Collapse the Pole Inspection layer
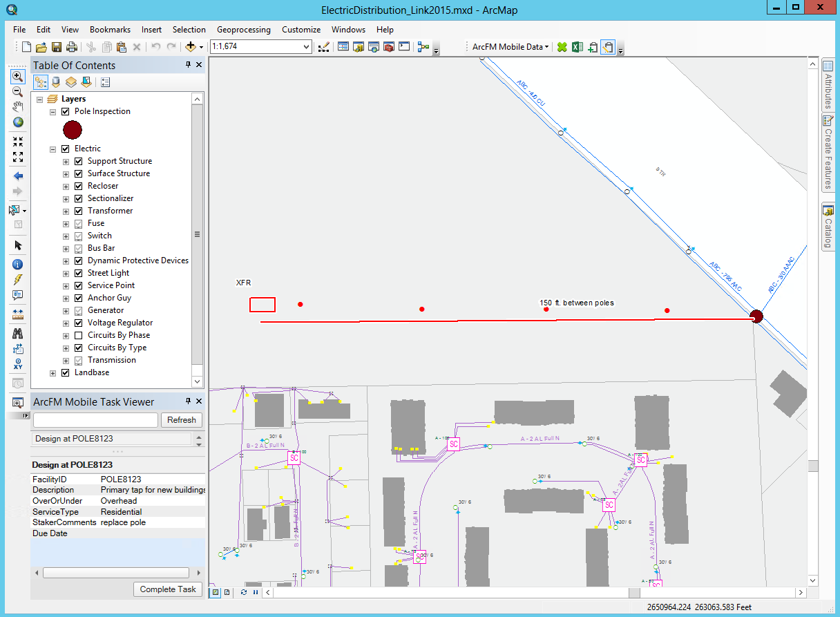The height and width of the screenshot is (617, 840). pos(52,111)
